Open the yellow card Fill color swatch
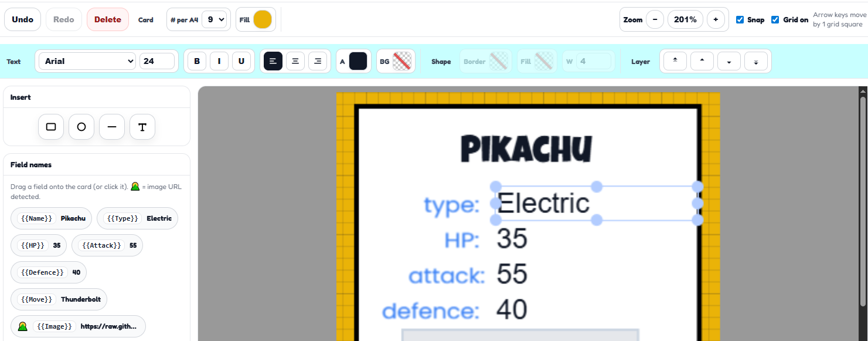The width and height of the screenshot is (868, 341). coord(263,19)
